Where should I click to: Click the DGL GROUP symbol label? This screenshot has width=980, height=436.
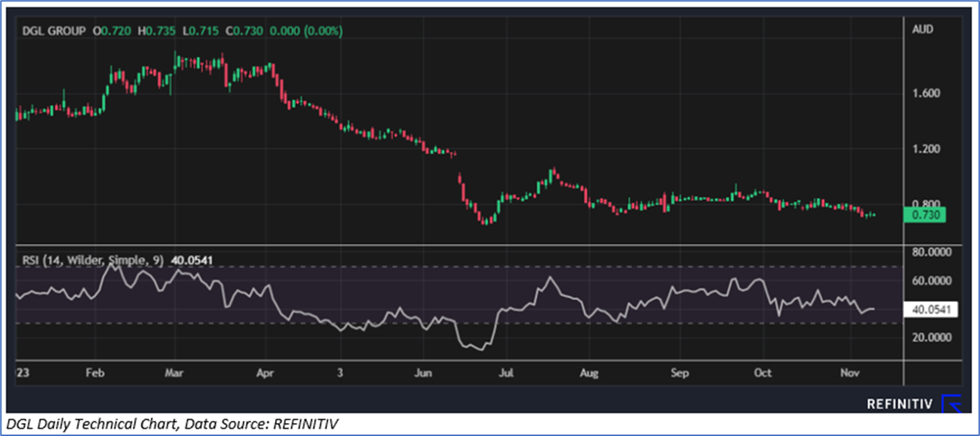click(x=54, y=31)
